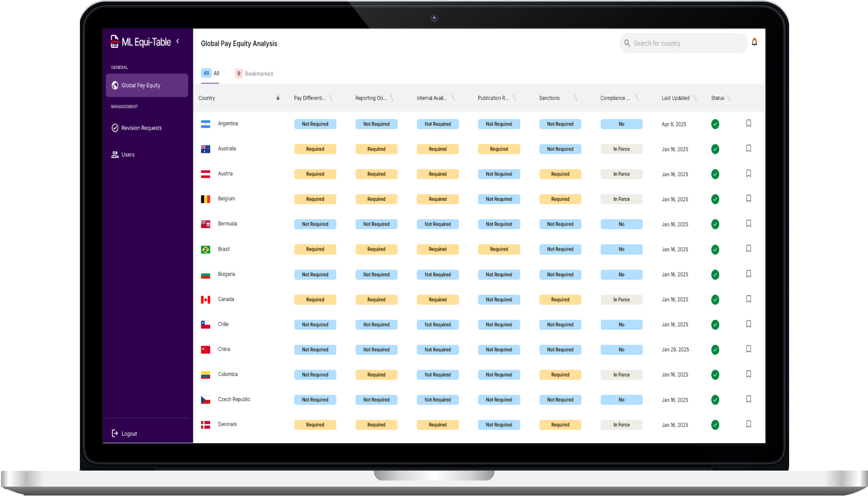This screenshot has width=868, height=496.
Task: Sort by Last Updated column
Action: 695,98
